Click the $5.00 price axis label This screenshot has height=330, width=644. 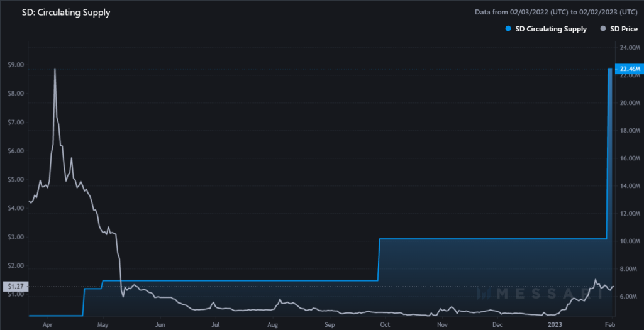[16, 180]
